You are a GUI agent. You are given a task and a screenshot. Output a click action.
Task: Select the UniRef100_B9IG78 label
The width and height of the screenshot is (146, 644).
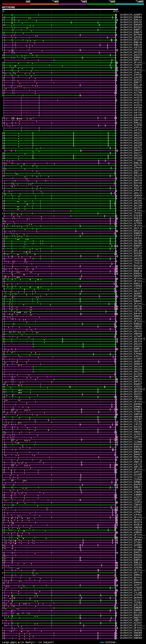click(x=131, y=40)
